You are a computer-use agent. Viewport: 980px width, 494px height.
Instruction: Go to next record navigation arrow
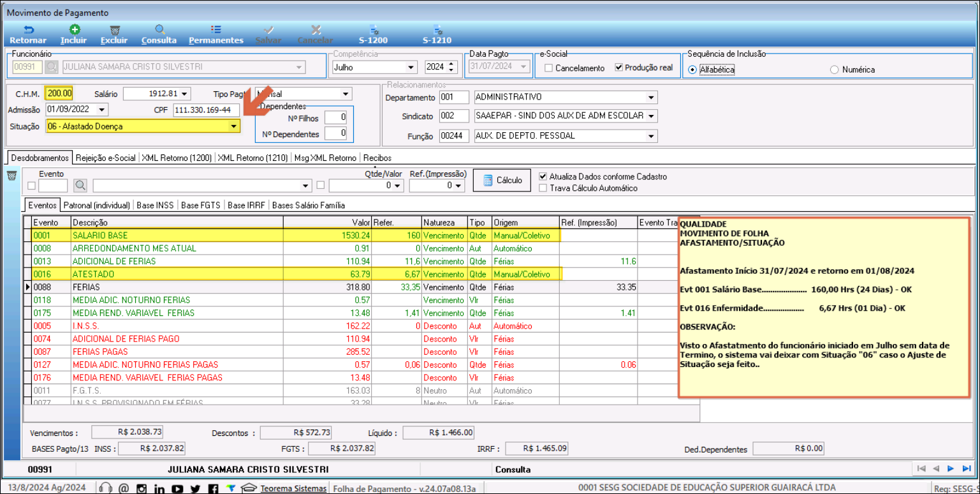point(951,468)
